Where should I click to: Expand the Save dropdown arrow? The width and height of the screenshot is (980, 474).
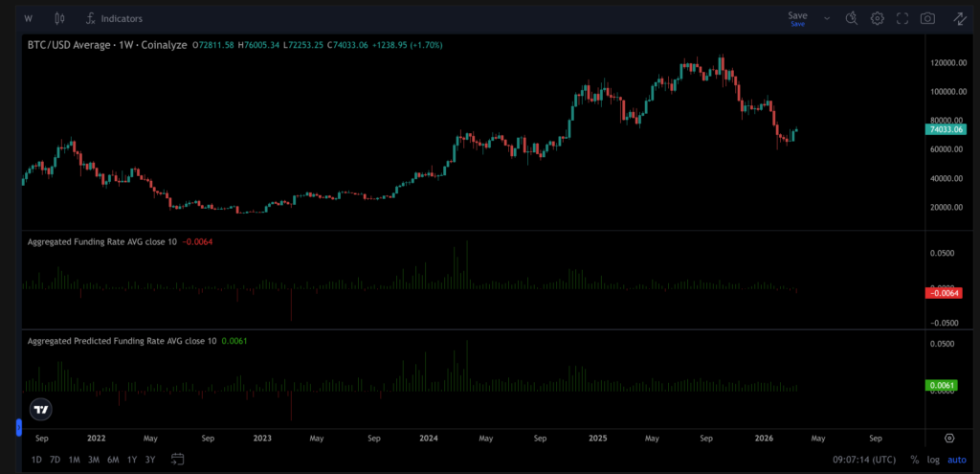point(827,18)
